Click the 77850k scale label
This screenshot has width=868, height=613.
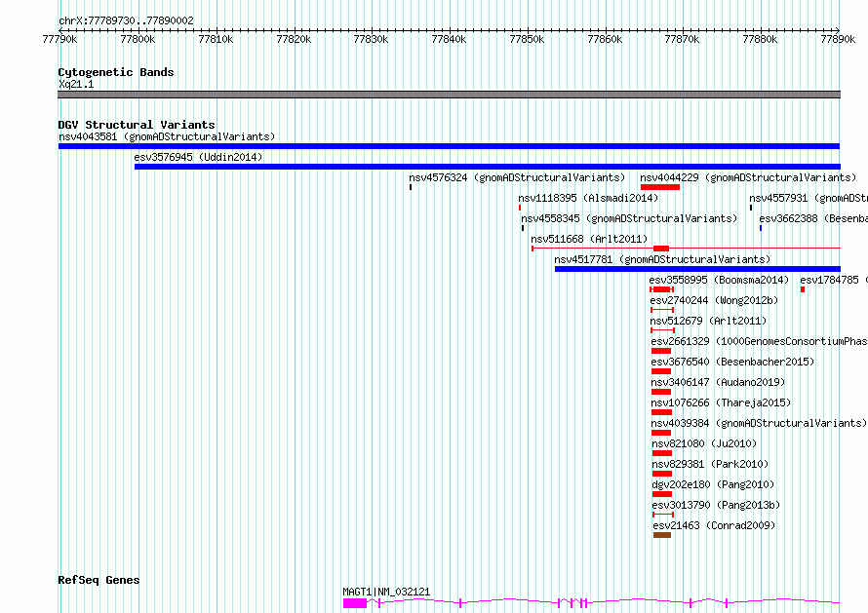[527, 40]
